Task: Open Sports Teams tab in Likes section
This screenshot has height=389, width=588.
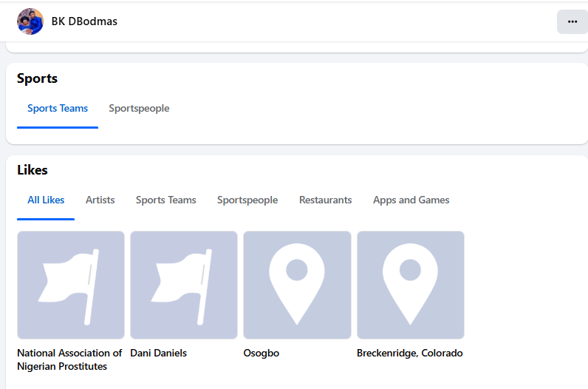Action: pos(166,200)
